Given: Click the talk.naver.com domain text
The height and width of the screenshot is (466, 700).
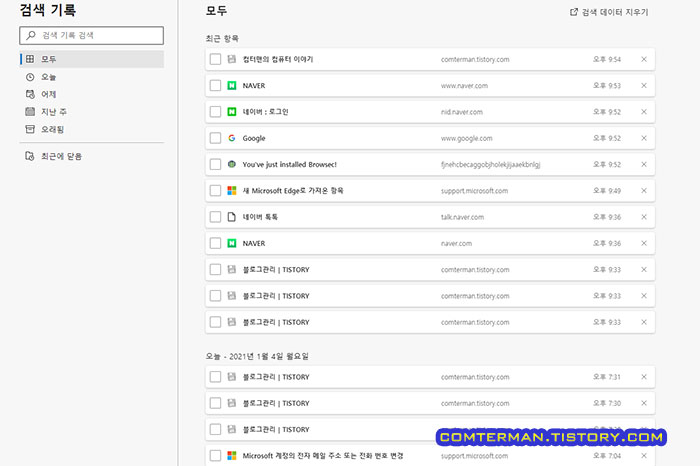Looking at the screenshot, I should click(462, 217).
